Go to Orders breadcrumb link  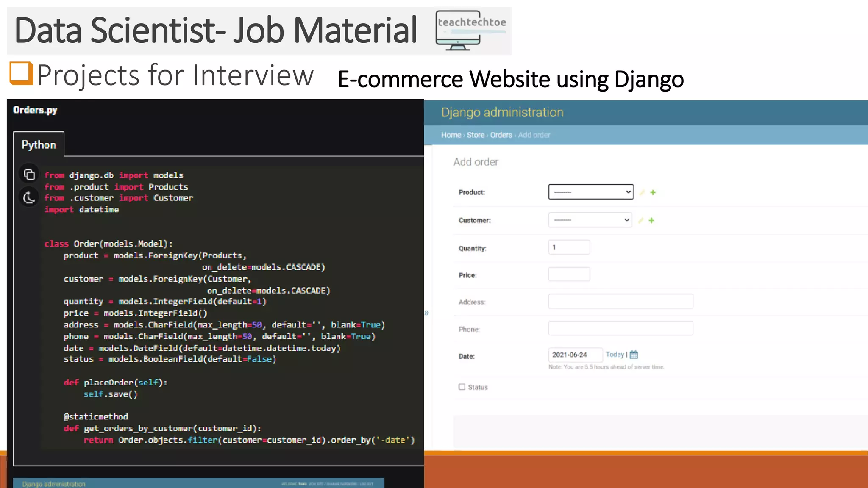point(501,135)
